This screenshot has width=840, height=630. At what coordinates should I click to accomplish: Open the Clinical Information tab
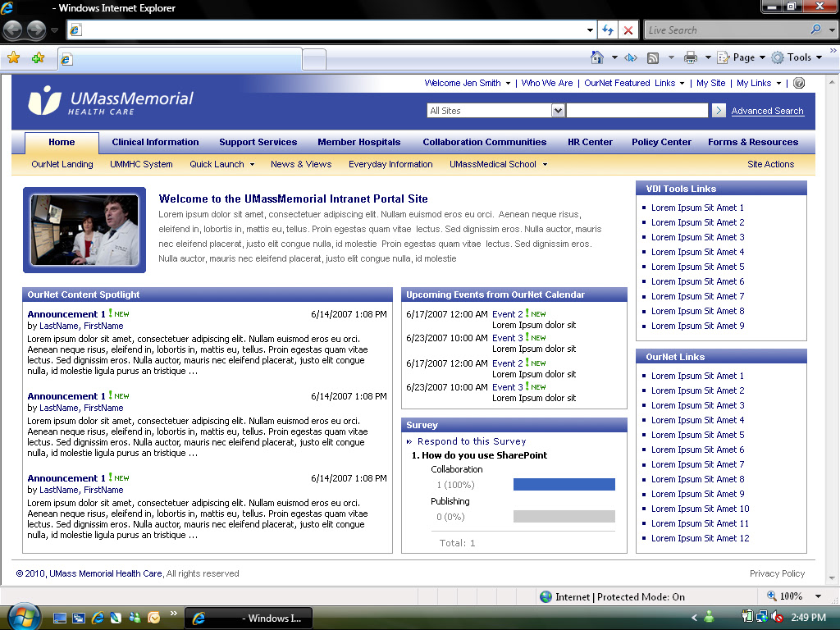pos(155,143)
